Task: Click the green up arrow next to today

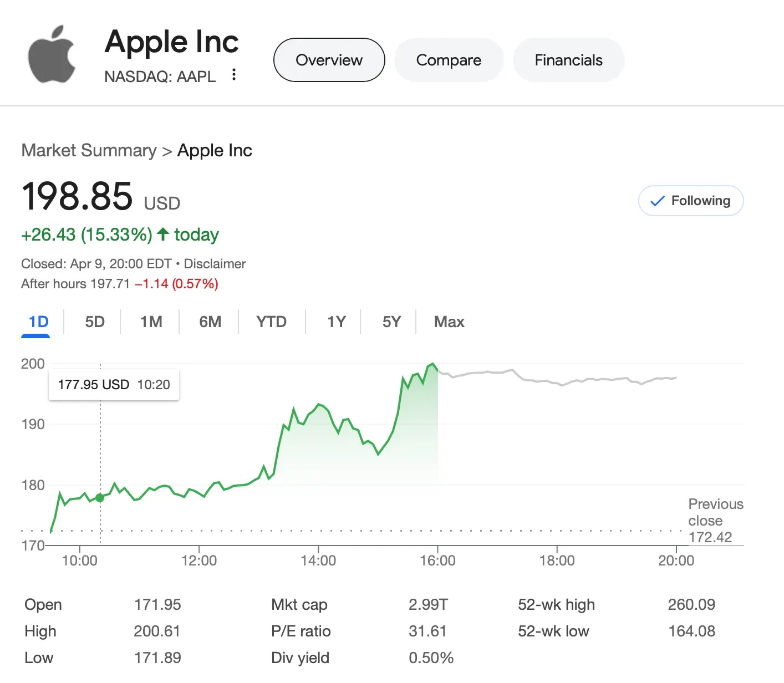Action: click(162, 234)
